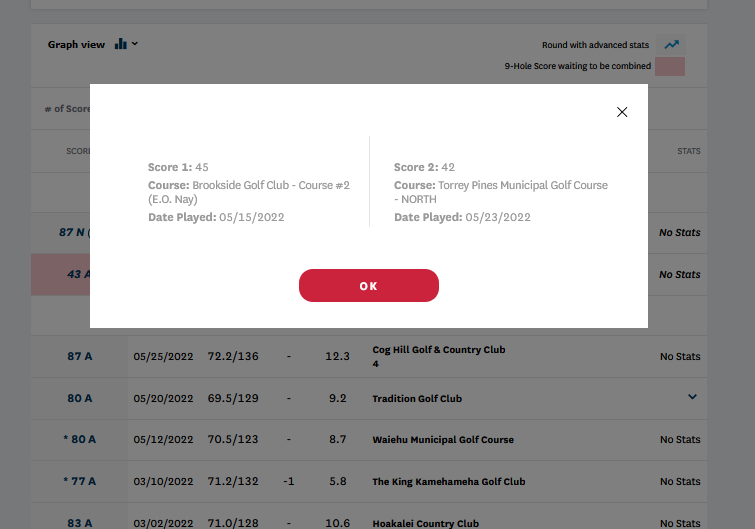This screenshot has height=529, width=755.
Task: Click the * 80 A score at Waiehu
Action: click(x=78, y=439)
